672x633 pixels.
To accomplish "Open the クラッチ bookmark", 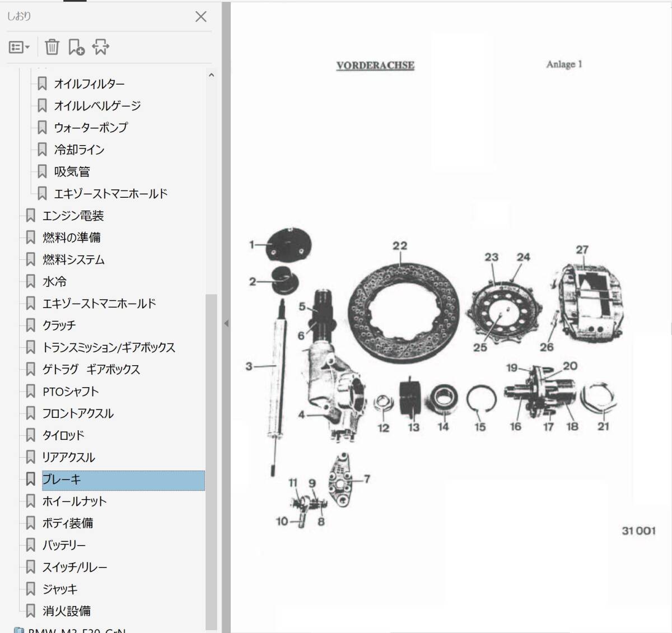I will click(x=59, y=325).
